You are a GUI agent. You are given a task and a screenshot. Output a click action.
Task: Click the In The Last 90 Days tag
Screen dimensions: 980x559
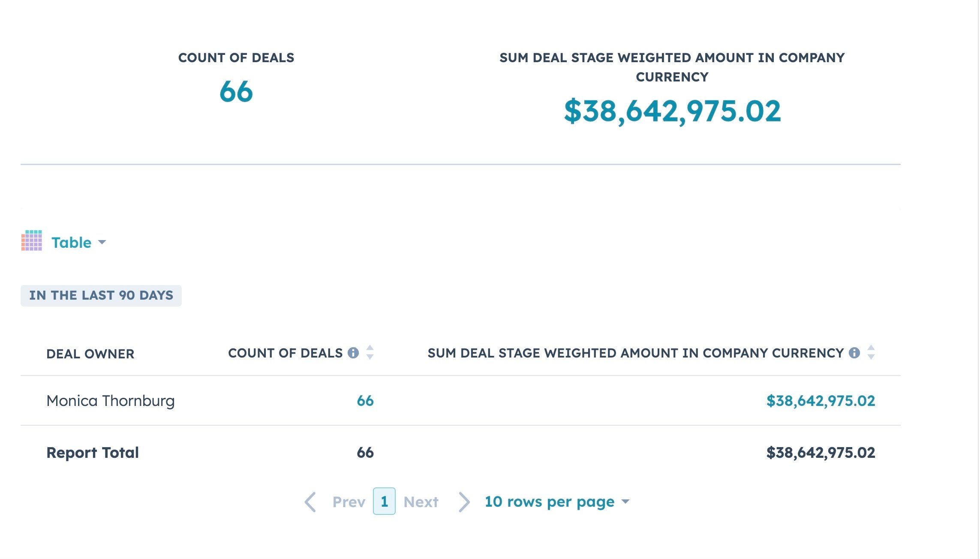click(x=101, y=295)
